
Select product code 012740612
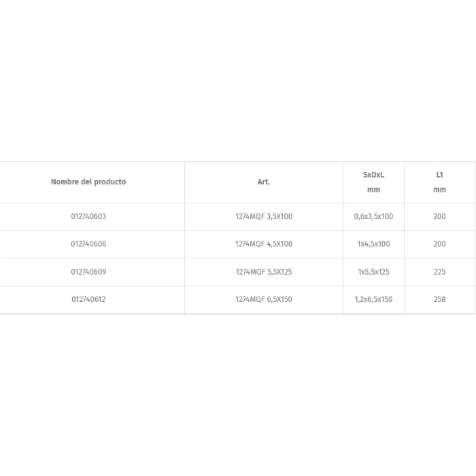[88, 299]
